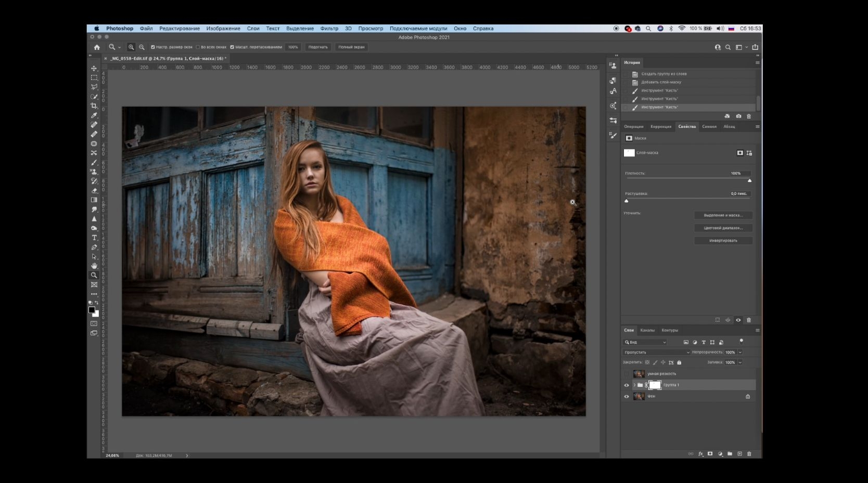Open the History panel menu

[757, 62]
